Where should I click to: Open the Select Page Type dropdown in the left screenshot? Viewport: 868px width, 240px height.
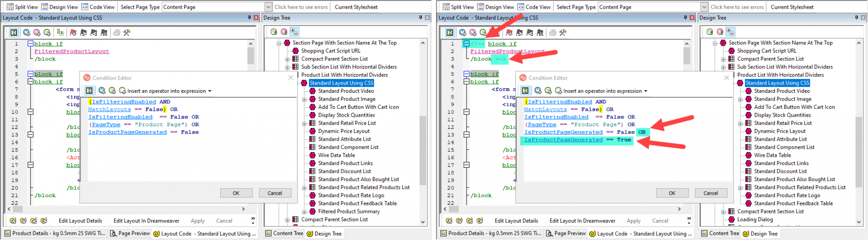[x=268, y=7]
